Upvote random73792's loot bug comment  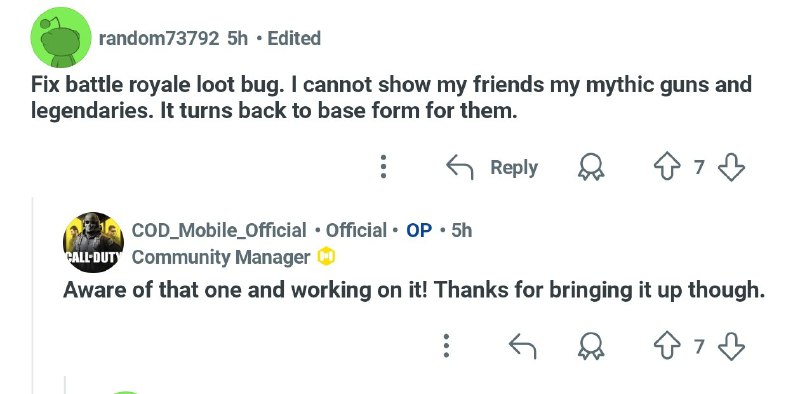667,167
